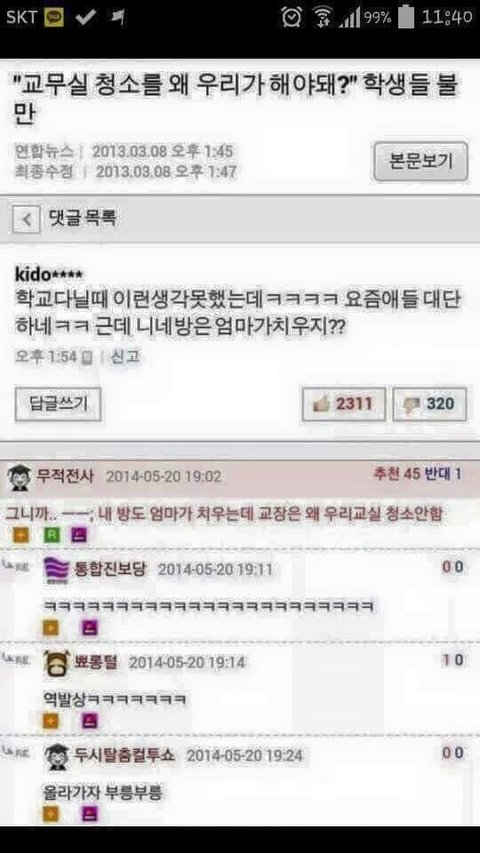Open the article title about 교무실 청소
Viewport: 480px width, 853px height.
pyautogui.click(x=235, y=99)
